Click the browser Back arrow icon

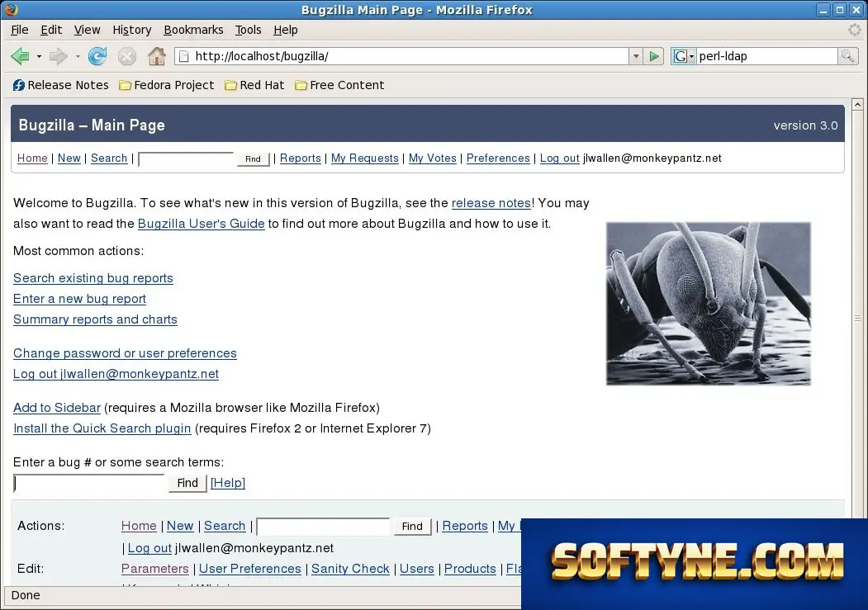(x=21, y=56)
